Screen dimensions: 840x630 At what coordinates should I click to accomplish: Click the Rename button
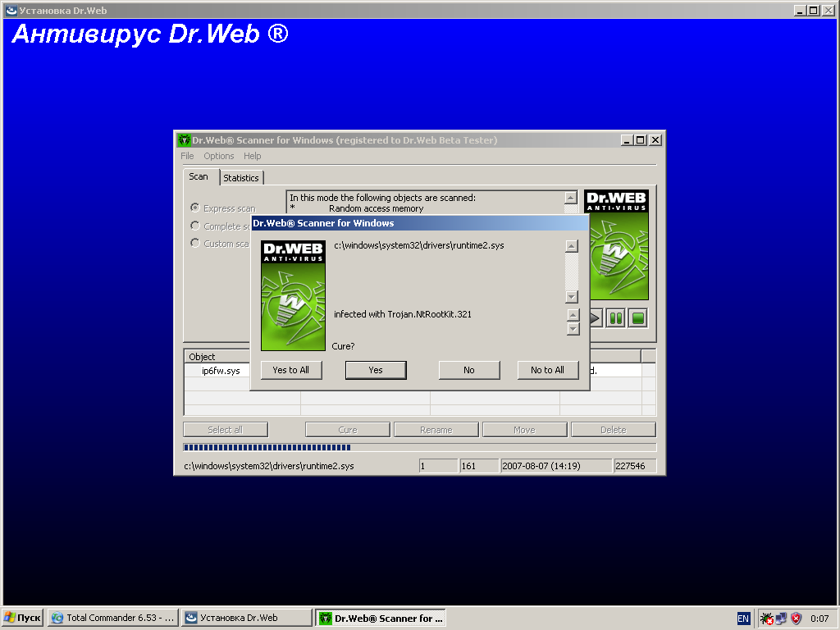(436, 430)
